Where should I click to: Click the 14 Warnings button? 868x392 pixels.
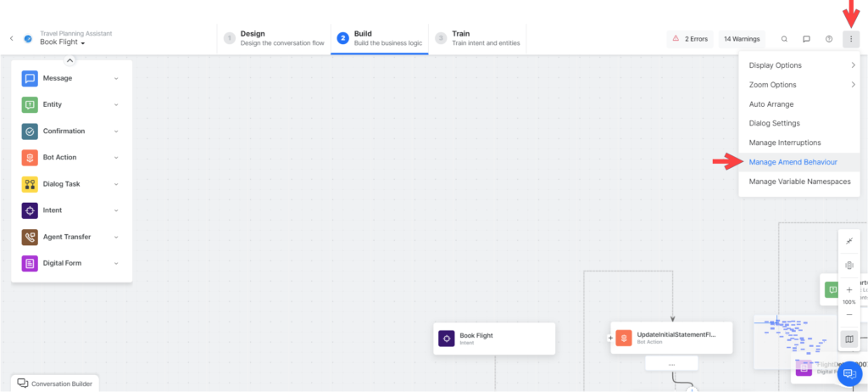(741, 39)
